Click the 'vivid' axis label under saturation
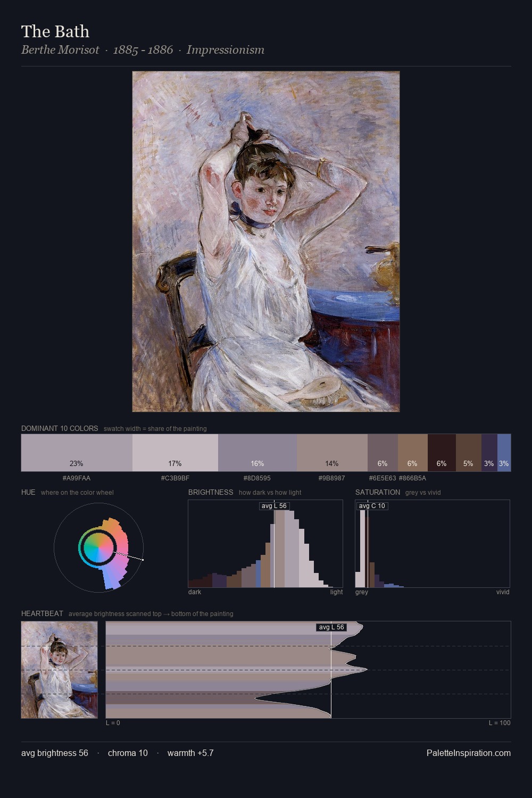Viewport: 532px width, 798px height. coord(503,592)
